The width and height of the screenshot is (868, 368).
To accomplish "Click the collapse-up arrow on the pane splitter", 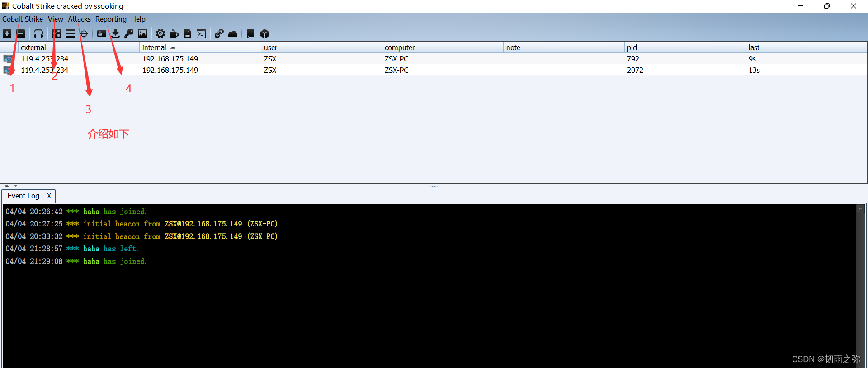I will (x=7, y=186).
